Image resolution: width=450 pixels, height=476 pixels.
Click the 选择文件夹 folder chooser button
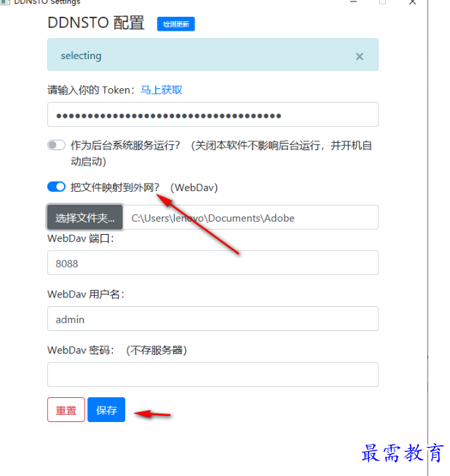[85, 217]
